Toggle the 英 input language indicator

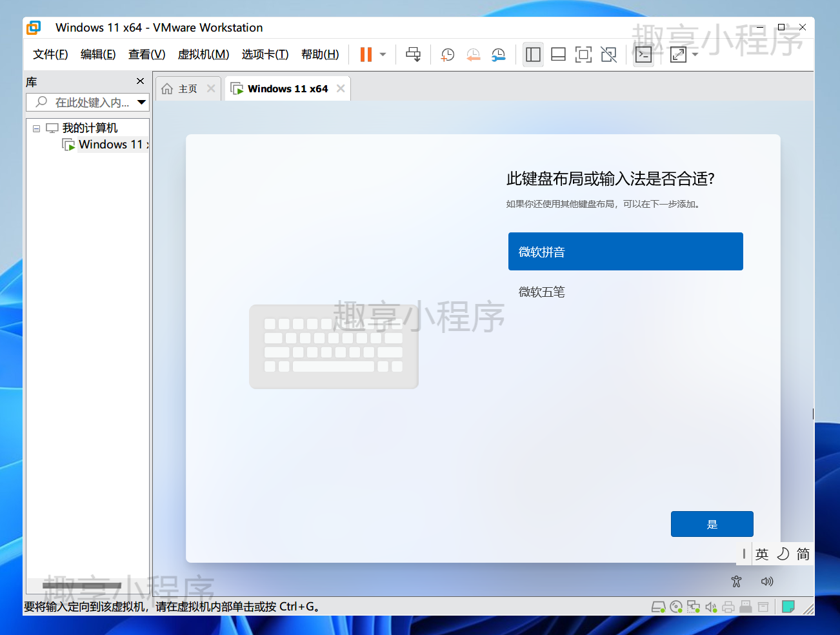tap(762, 554)
